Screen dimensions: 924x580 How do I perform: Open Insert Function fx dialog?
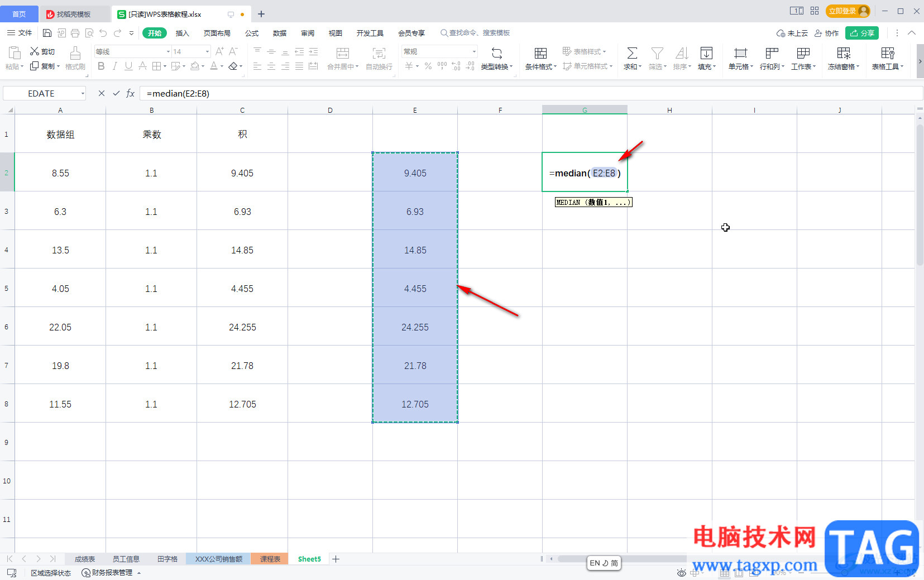click(130, 93)
